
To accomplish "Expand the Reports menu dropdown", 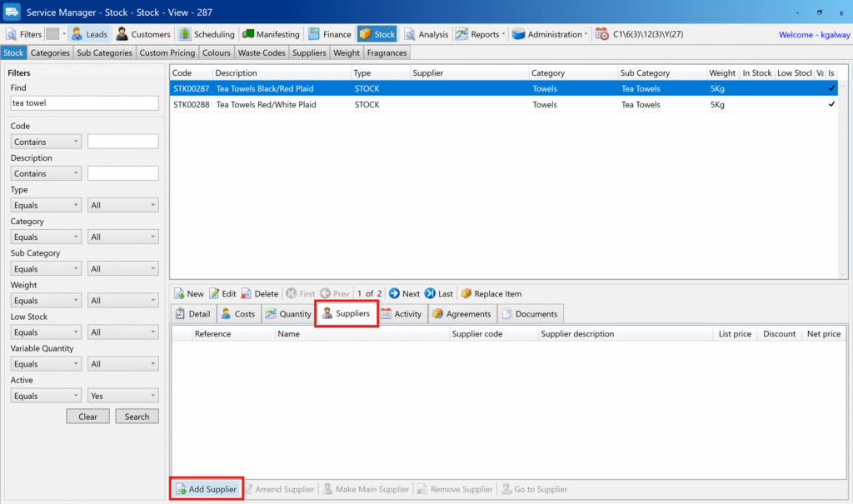I will tap(503, 34).
